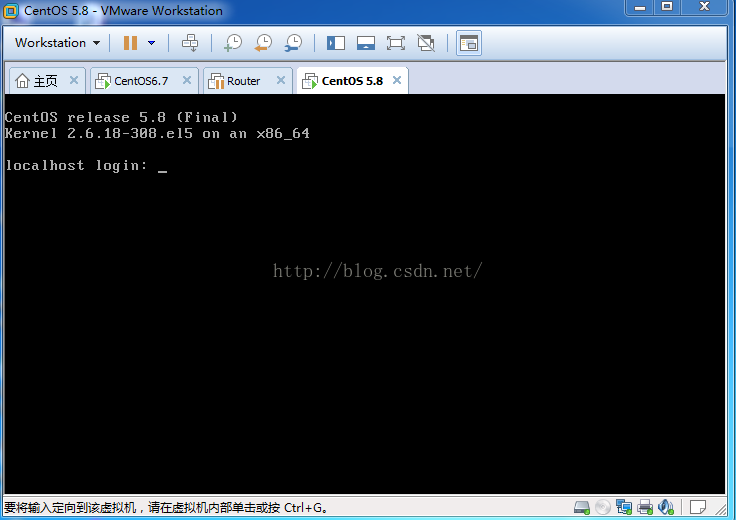Send Ctrl+Alt+Del to the virtual machine
Screen dimensions: 736x520
[190, 43]
